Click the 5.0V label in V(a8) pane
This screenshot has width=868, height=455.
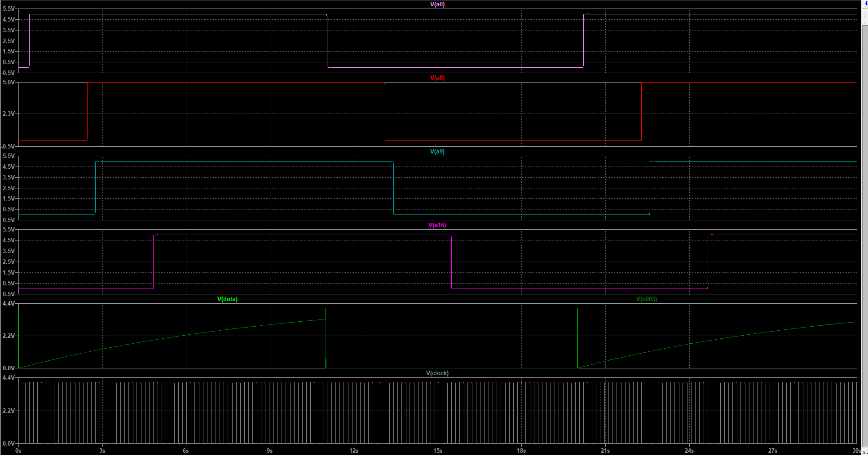[x=9, y=82]
